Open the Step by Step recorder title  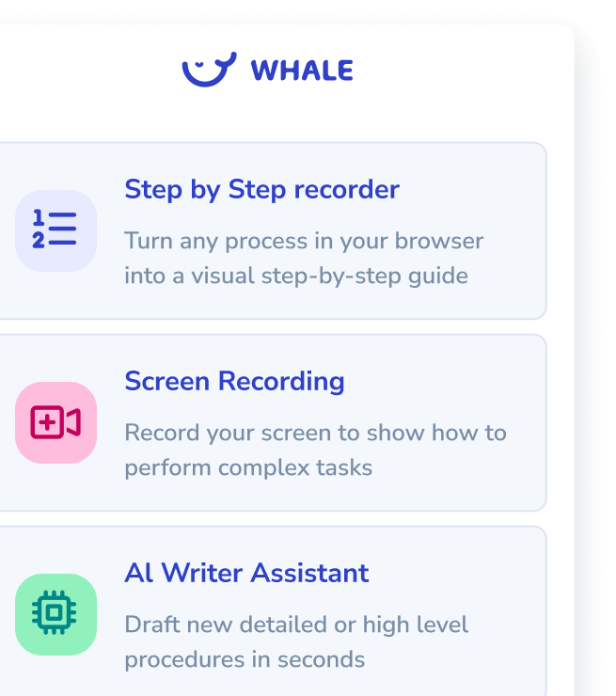click(x=261, y=190)
